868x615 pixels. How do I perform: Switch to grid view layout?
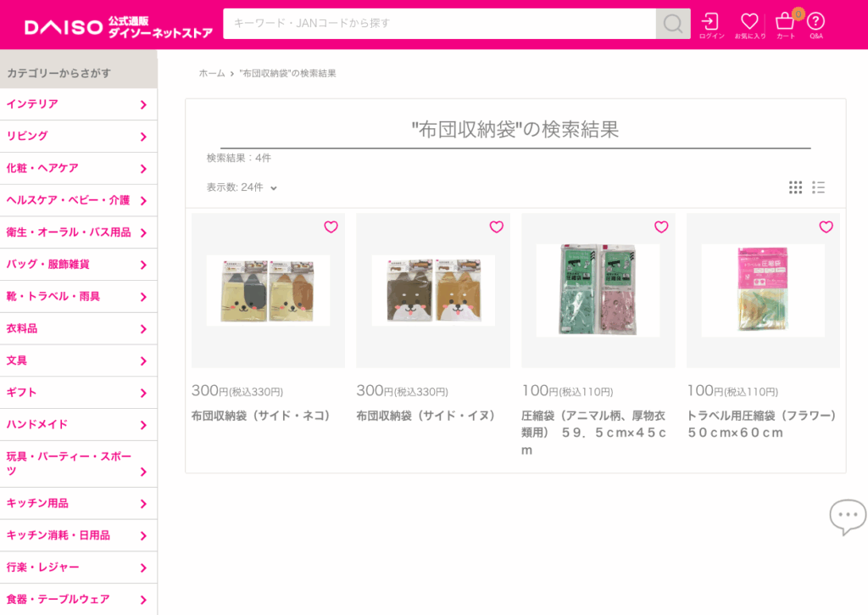[x=795, y=187]
